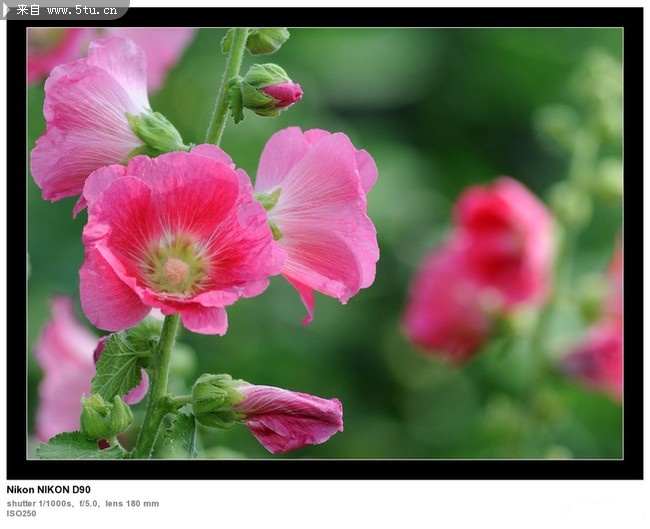Click the blurred flower at far right edge
Screen dimensions: 650x529
point(602,350)
